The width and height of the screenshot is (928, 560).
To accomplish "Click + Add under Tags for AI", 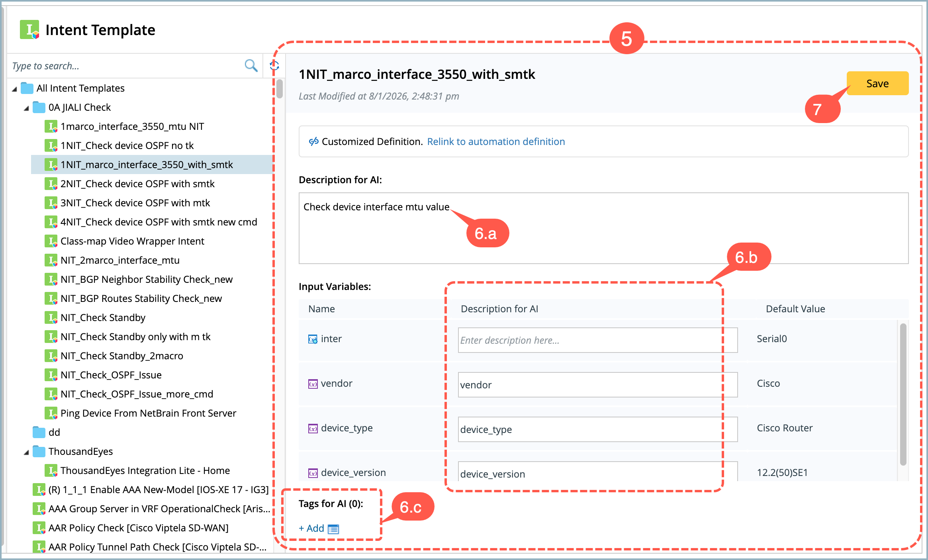I will click(x=311, y=528).
